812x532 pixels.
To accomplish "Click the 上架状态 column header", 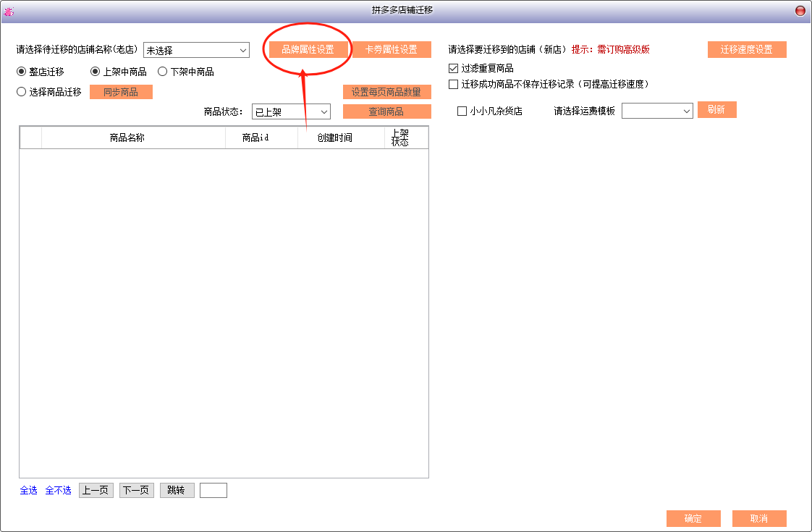I will 406,138.
